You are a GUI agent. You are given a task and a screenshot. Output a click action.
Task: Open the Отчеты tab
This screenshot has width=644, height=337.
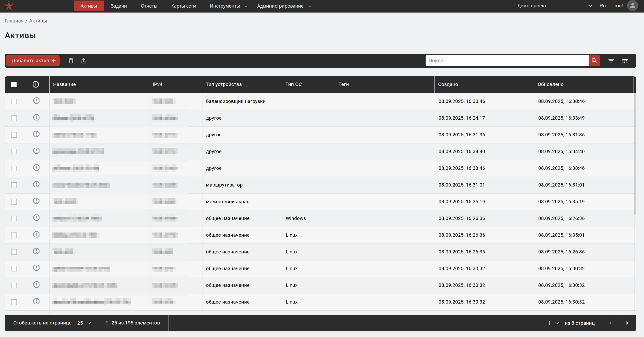(149, 6)
